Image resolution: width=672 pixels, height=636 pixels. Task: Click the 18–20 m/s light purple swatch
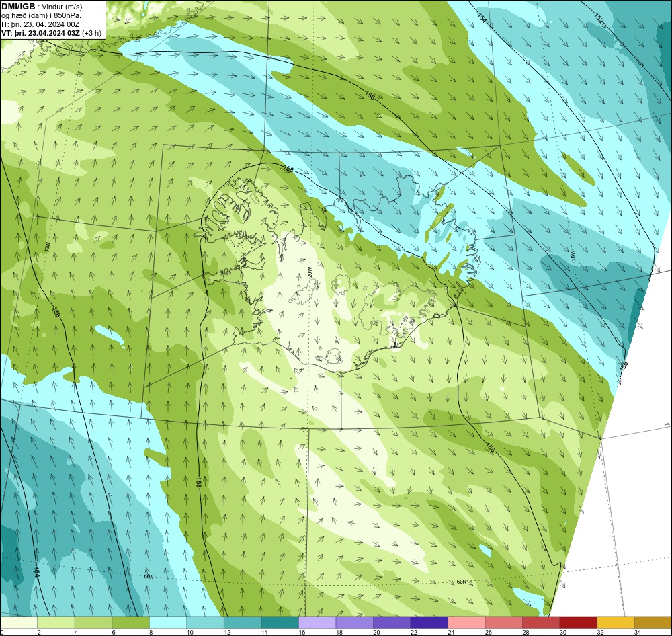click(x=354, y=623)
